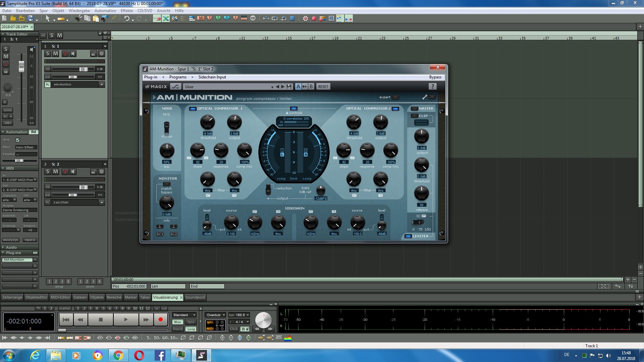Click the track 2 pan slider handle
644x362 pixels.
[x=73, y=195]
